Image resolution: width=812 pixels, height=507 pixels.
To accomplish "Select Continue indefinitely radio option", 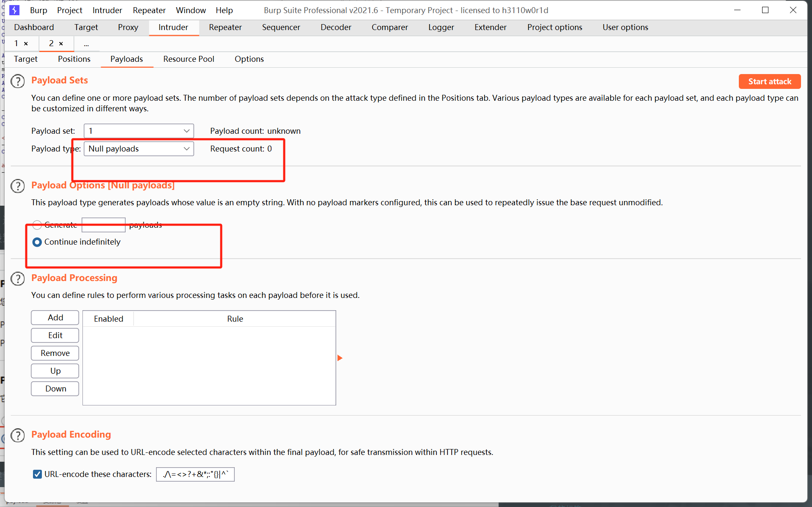I will pos(37,242).
